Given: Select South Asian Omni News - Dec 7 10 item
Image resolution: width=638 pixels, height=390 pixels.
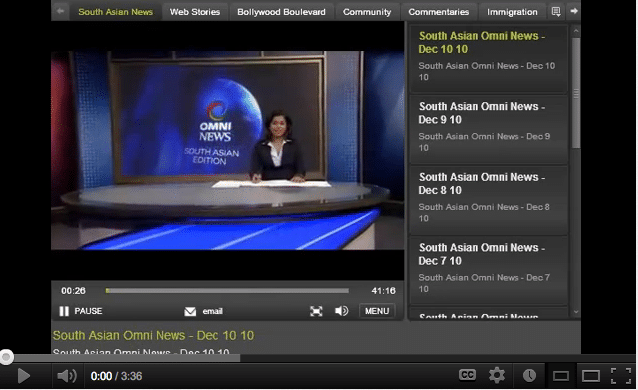Looking at the screenshot, I should pos(488,270).
